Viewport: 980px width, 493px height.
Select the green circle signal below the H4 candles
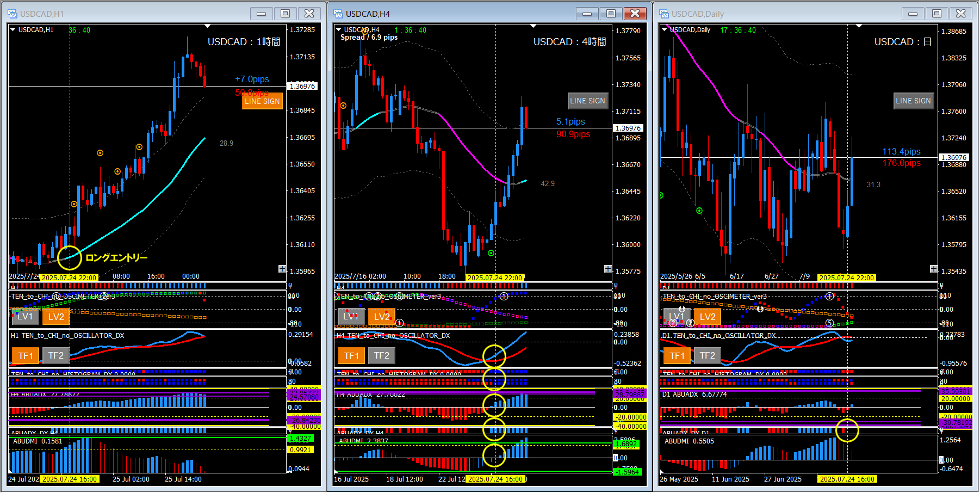(491, 253)
